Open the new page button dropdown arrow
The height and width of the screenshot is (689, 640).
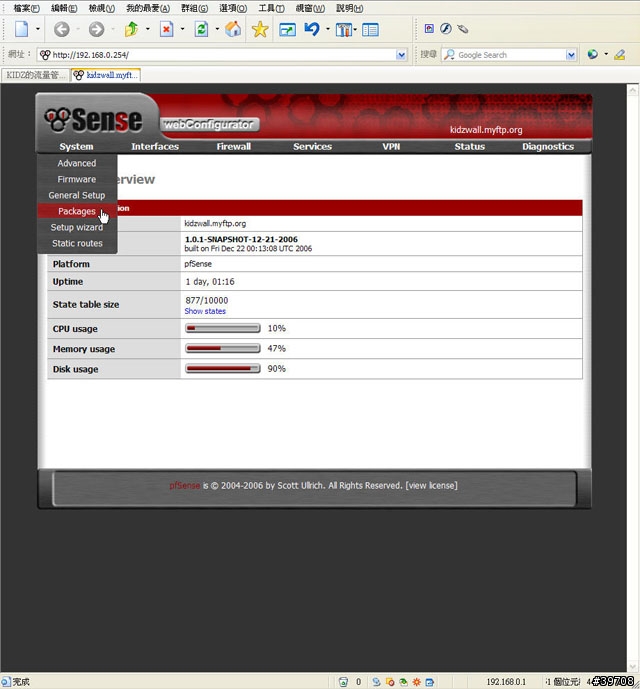pyautogui.click(x=38, y=29)
